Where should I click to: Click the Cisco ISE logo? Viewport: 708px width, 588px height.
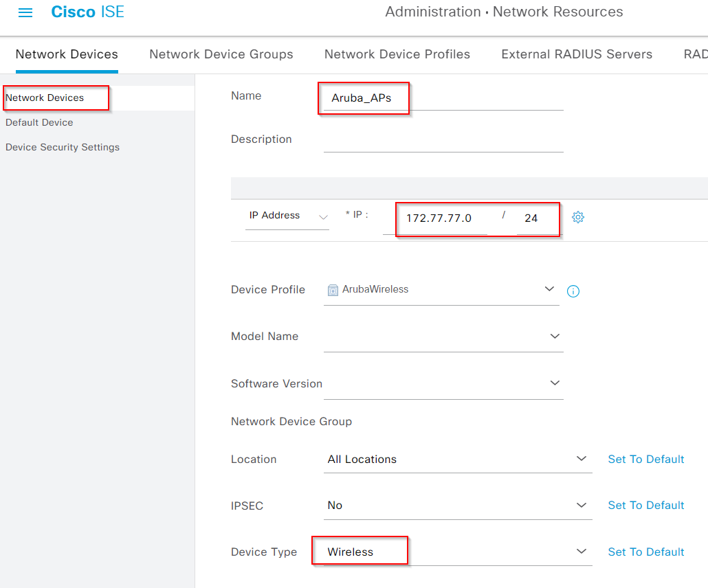(x=87, y=12)
